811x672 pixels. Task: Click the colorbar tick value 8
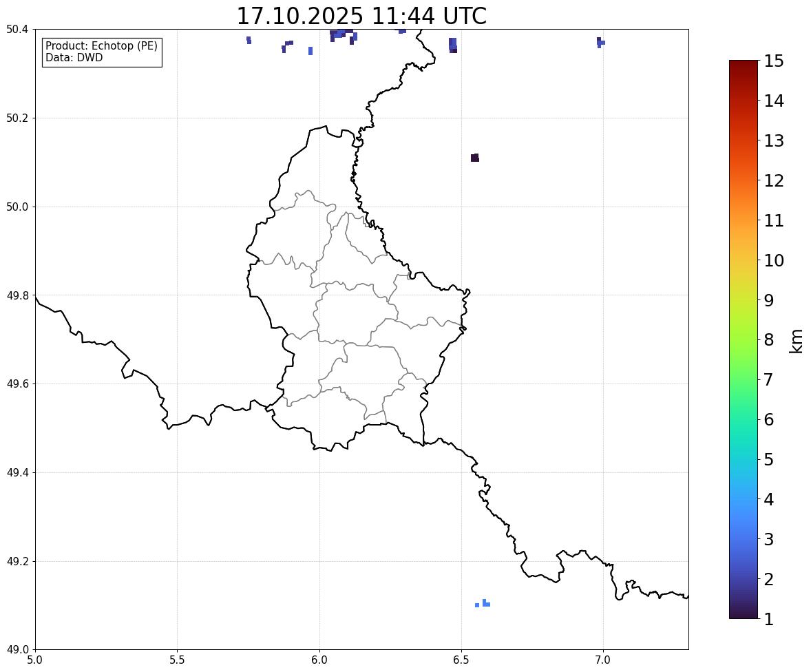(769, 340)
